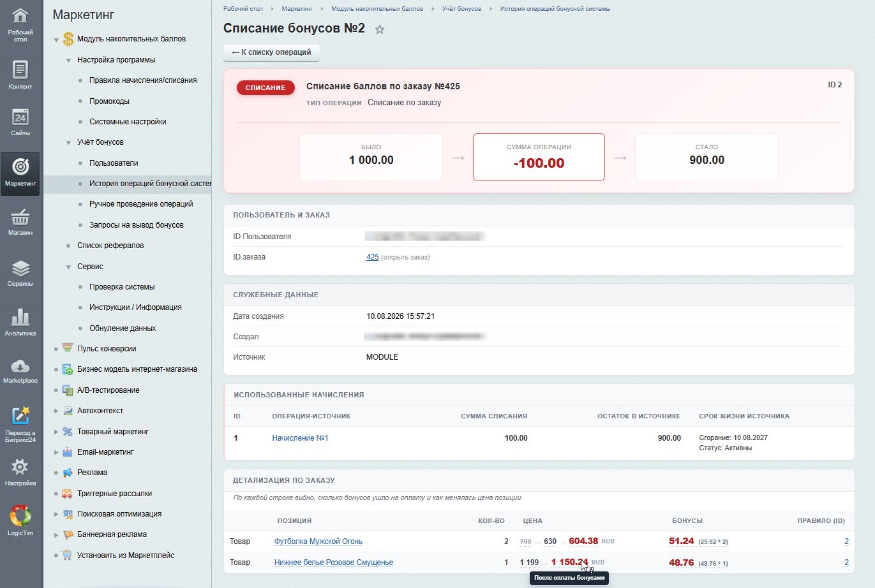Click Учёт бонусов breadcrumb
Viewport: 875px width, 588px height.
click(461, 9)
